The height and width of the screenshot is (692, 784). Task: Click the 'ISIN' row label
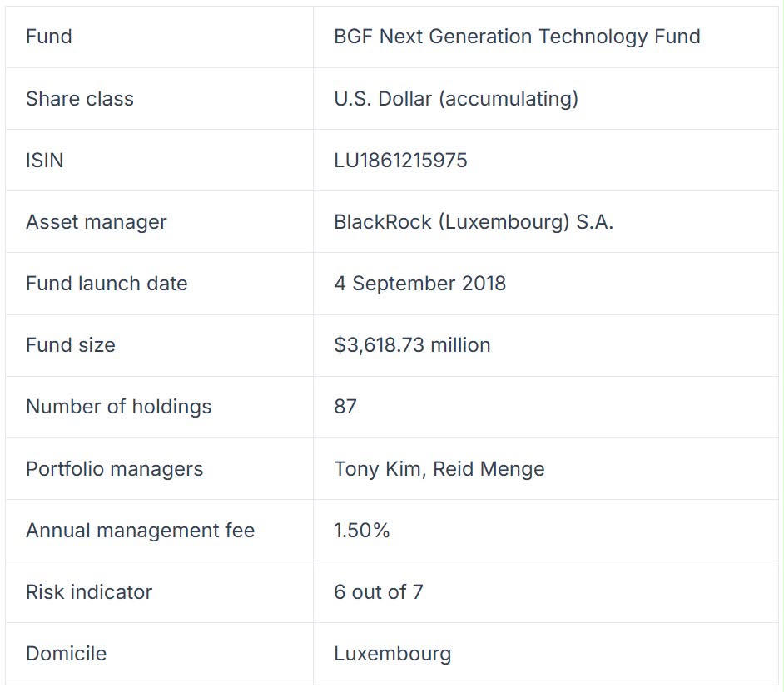45,161
